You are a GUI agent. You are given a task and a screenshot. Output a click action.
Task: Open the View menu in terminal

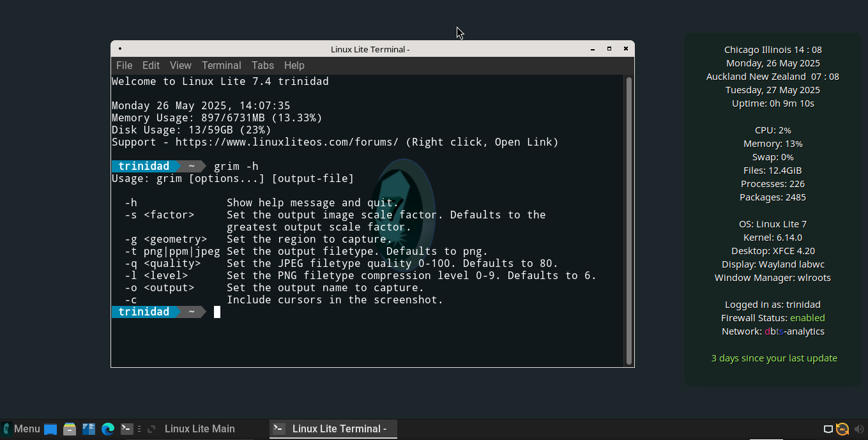tap(180, 65)
